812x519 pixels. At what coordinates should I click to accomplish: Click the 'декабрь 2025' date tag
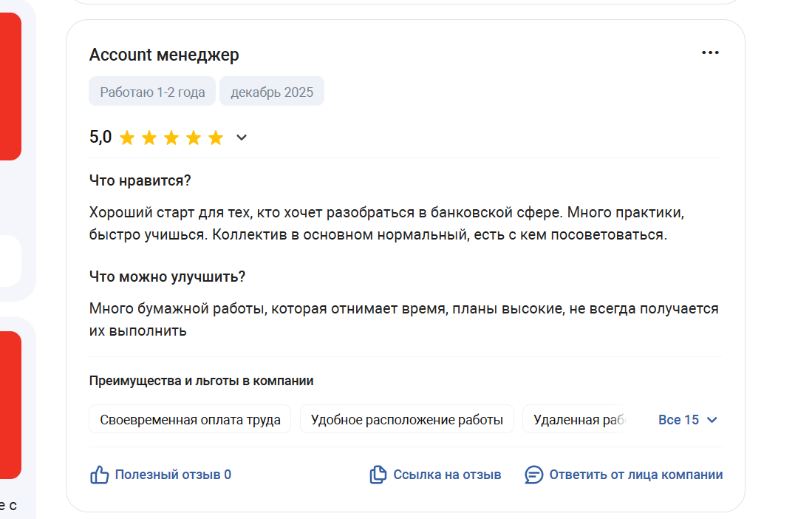click(272, 92)
